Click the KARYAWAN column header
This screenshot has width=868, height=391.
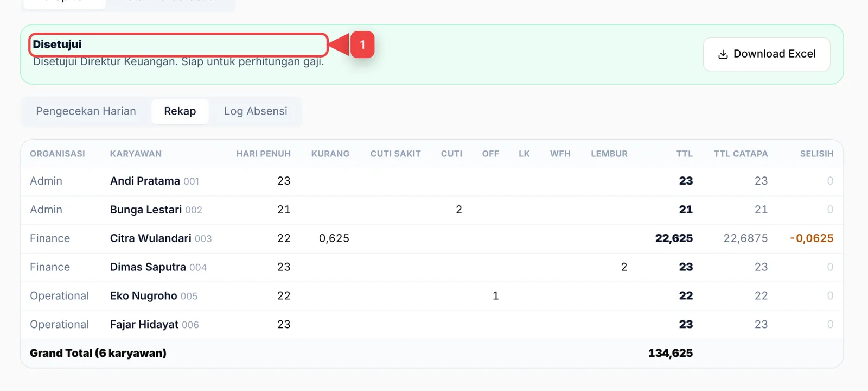tap(136, 154)
